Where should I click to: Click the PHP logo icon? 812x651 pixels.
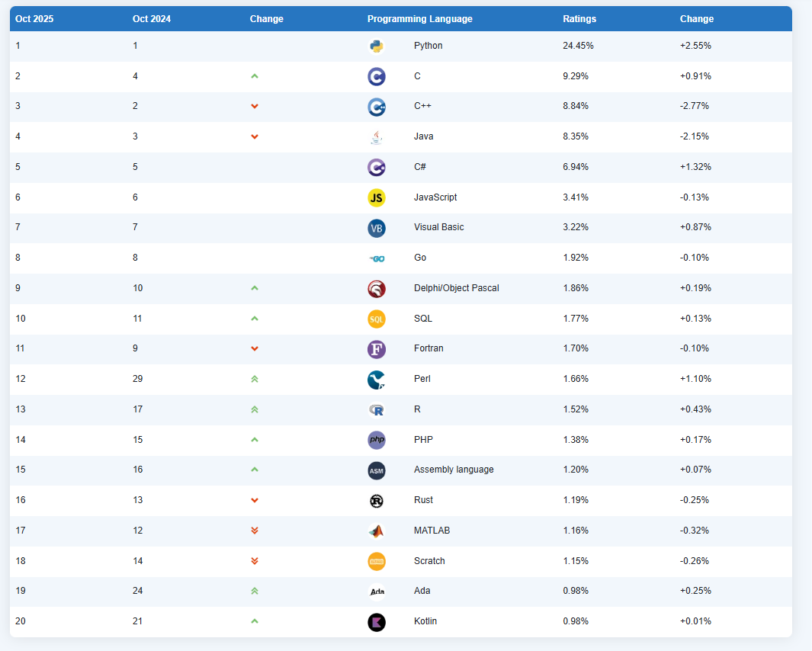[x=376, y=440]
